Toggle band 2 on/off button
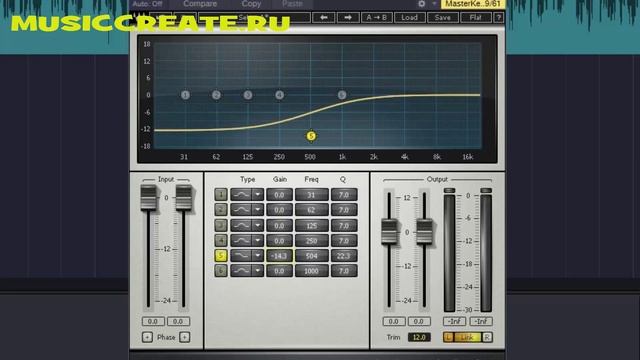The height and width of the screenshot is (360, 640). pos(221,210)
